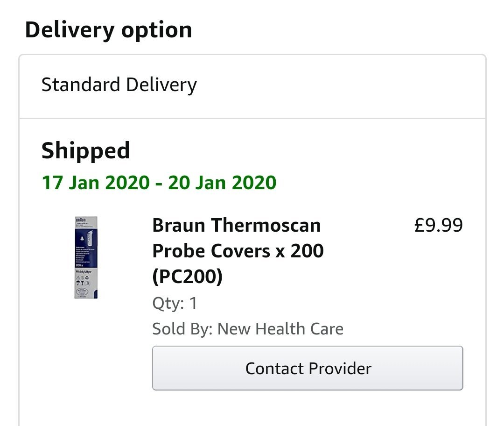Click the 20 Jan 2020 end date
The width and height of the screenshot is (504, 426).
pos(222,182)
